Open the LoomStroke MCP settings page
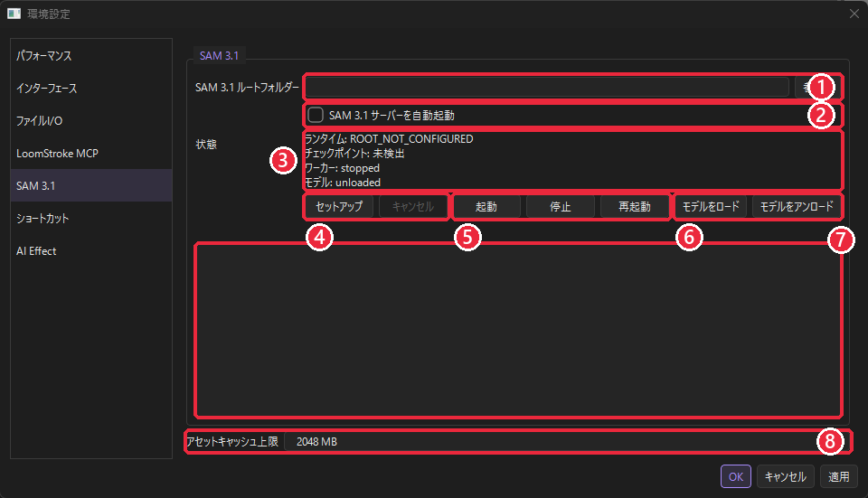868x498 pixels. tap(91, 154)
